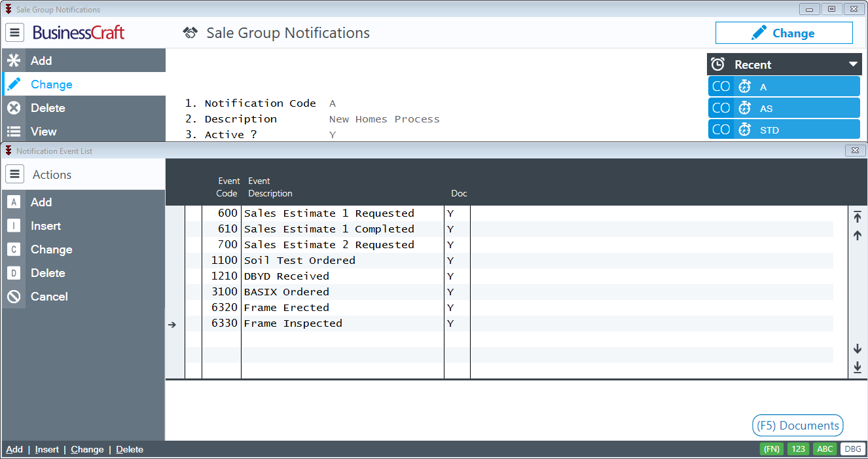
Task: Collapse the Recent panel dropdown arrow
Action: click(853, 64)
